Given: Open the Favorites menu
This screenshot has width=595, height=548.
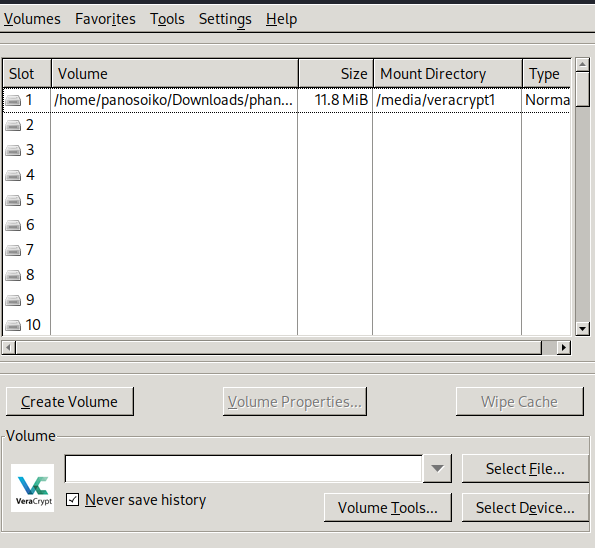Looking at the screenshot, I should click(x=105, y=19).
